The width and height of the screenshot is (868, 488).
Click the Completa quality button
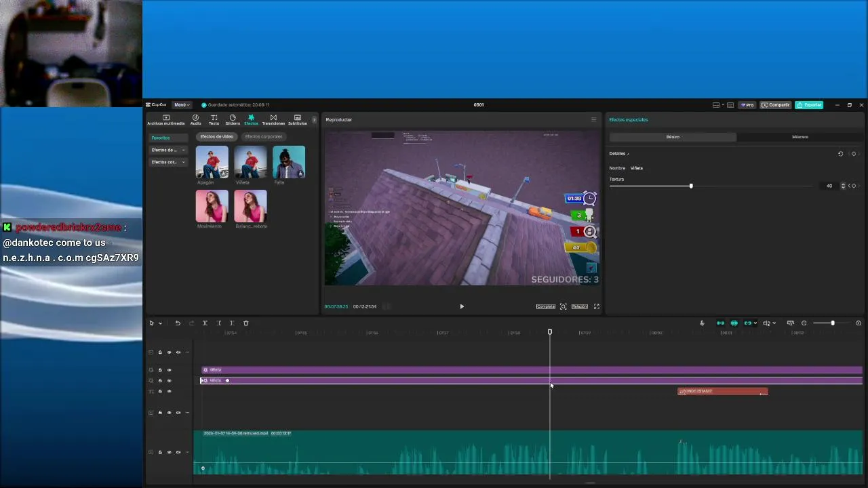[546, 306]
